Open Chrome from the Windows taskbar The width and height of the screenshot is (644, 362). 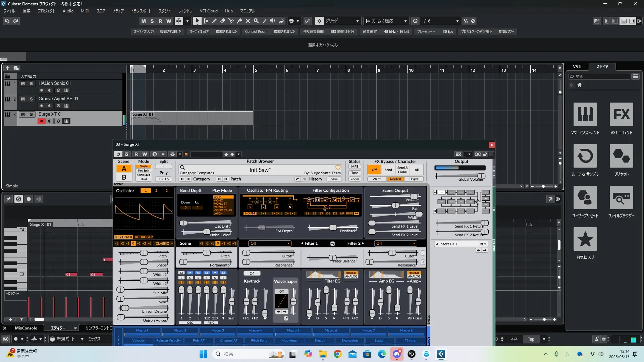click(337, 354)
